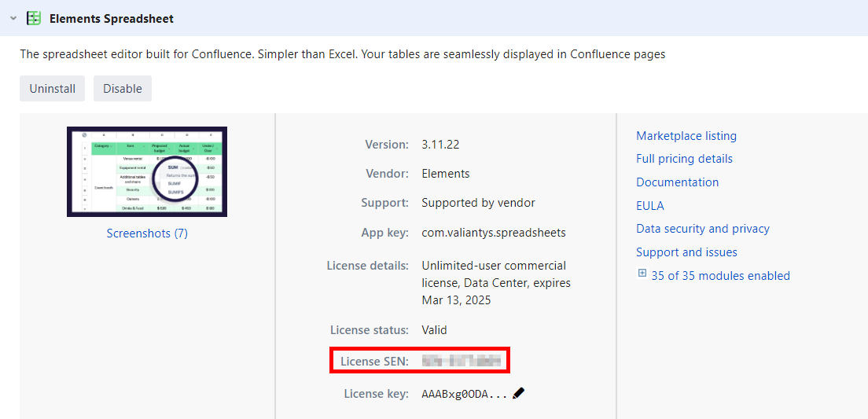Image resolution: width=868 pixels, height=419 pixels.
Task: Click the green Elements Spreadsheet app icon
Action: tap(34, 18)
